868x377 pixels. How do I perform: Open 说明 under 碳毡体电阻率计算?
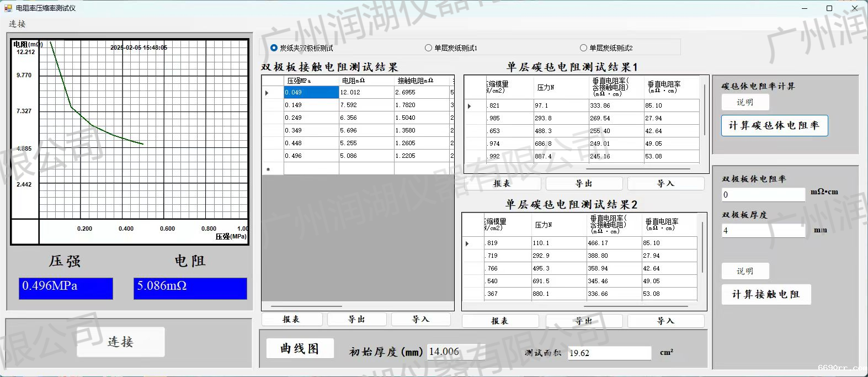[x=745, y=102]
